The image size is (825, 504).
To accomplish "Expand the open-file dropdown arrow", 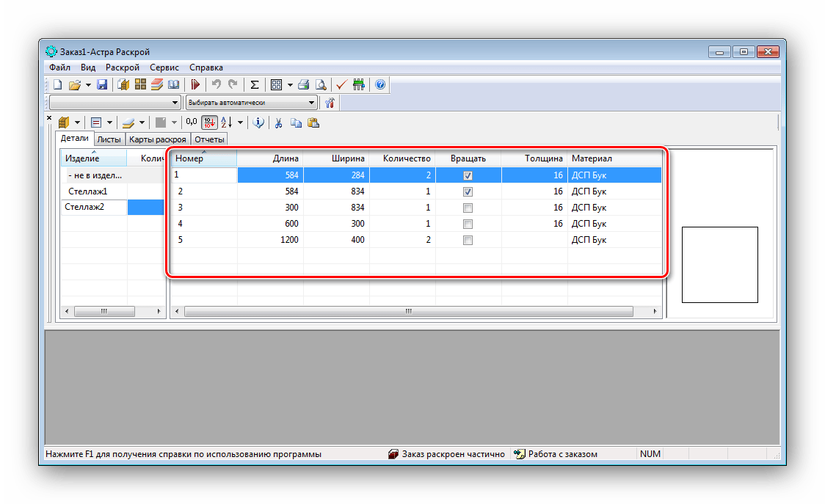I will (88, 84).
